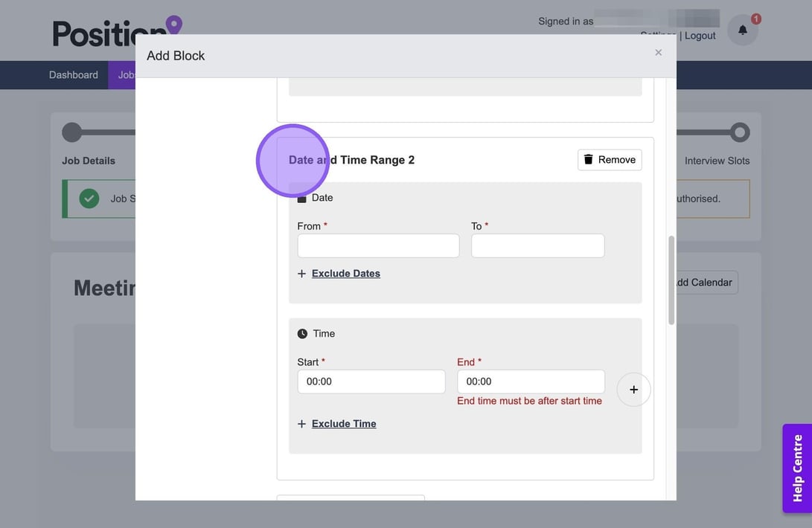
Task: Remove Date and Time Range 2
Action: (610, 160)
